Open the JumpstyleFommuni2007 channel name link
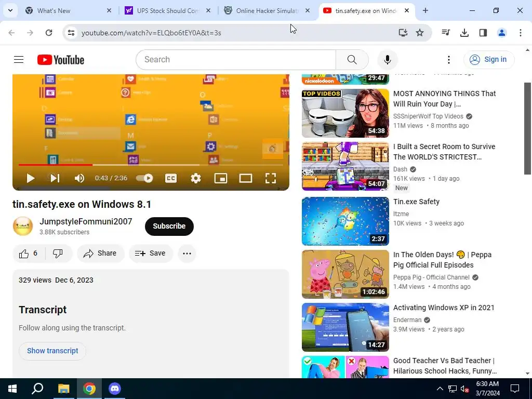The image size is (532, 399). pos(86,221)
